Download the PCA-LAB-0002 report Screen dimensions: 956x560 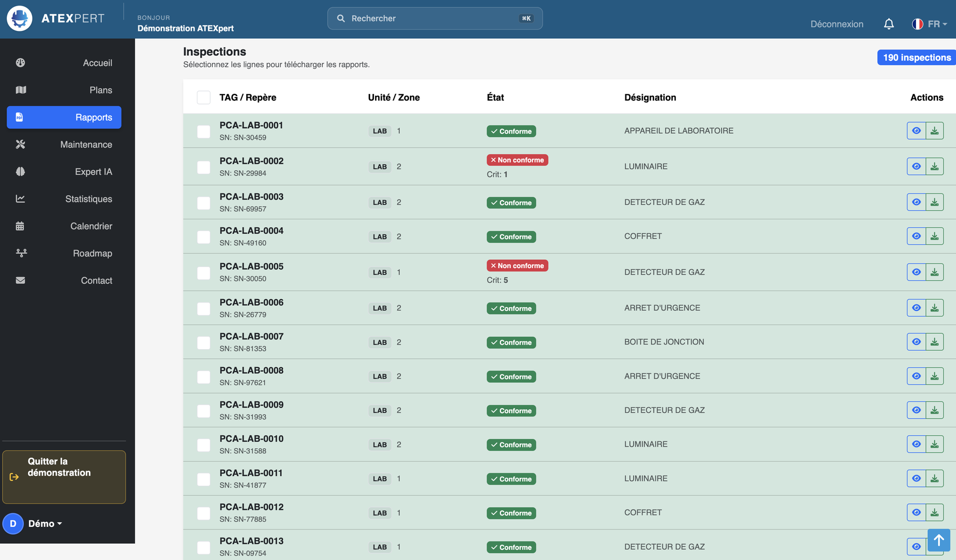(934, 166)
